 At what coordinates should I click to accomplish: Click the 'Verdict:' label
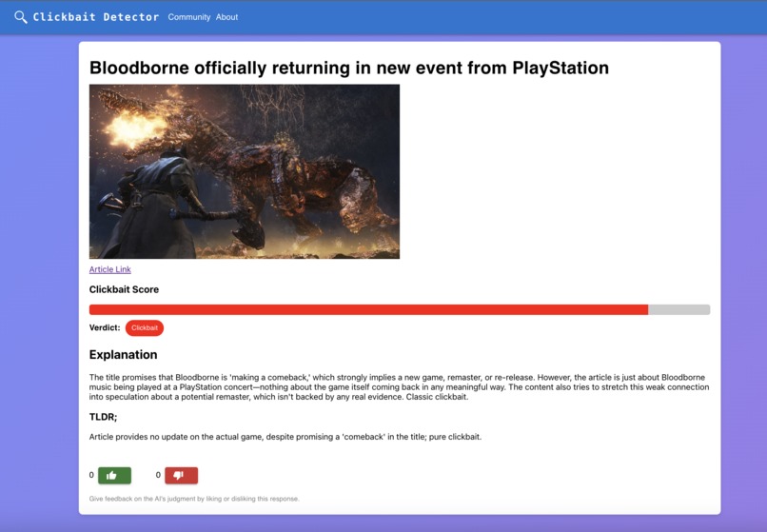(x=105, y=327)
